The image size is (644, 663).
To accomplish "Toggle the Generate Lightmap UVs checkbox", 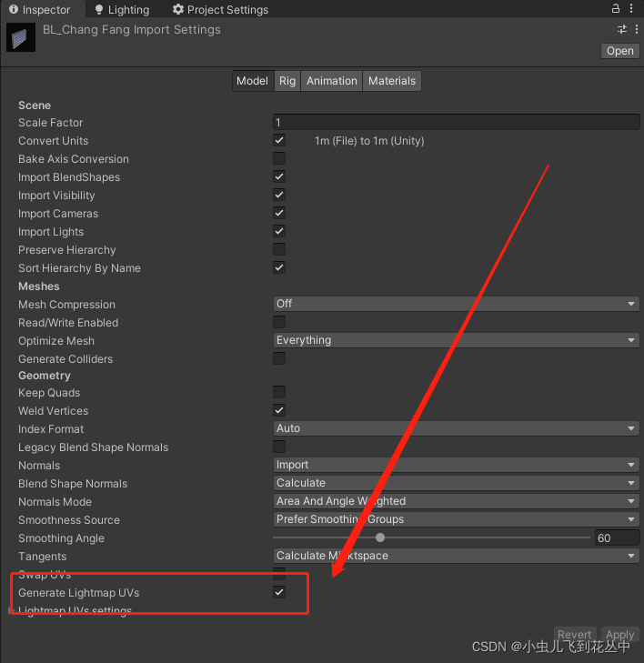I will (x=279, y=592).
